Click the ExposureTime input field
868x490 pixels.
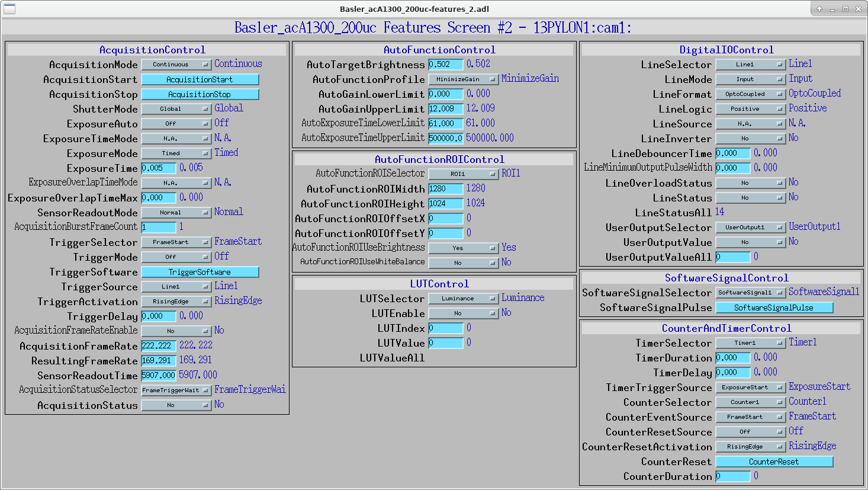coord(159,168)
